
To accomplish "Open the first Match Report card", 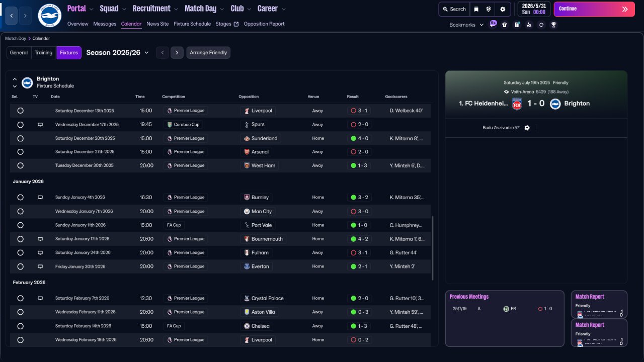I will (599, 304).
